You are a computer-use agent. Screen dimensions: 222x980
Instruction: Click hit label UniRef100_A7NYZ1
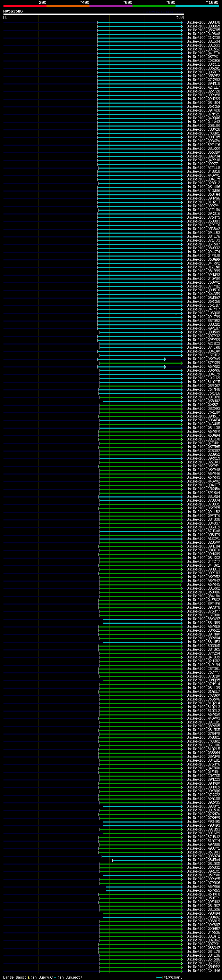(203, 114)
